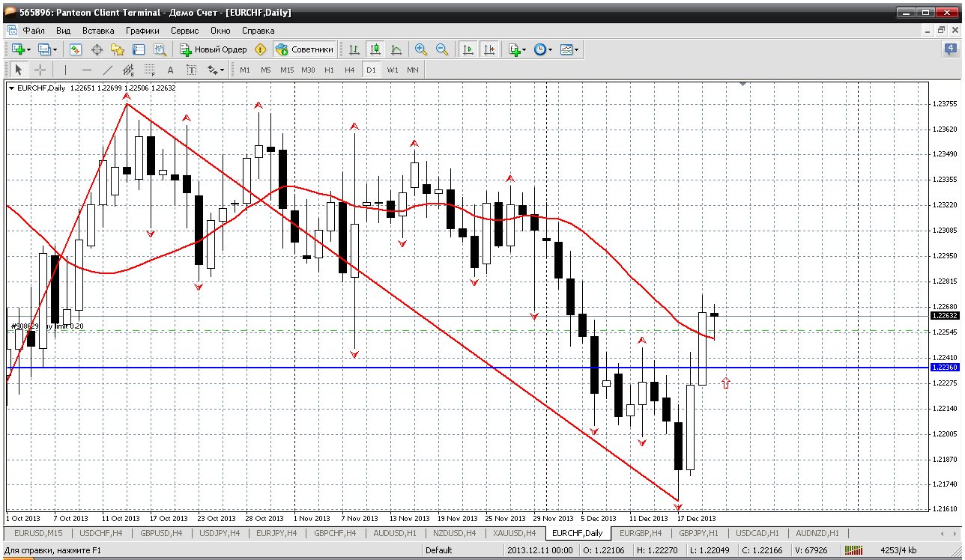Viewport: 965px width, 560px height.
Task: Select the Fibonacci retracement tool
Action: tap(150, 70)
